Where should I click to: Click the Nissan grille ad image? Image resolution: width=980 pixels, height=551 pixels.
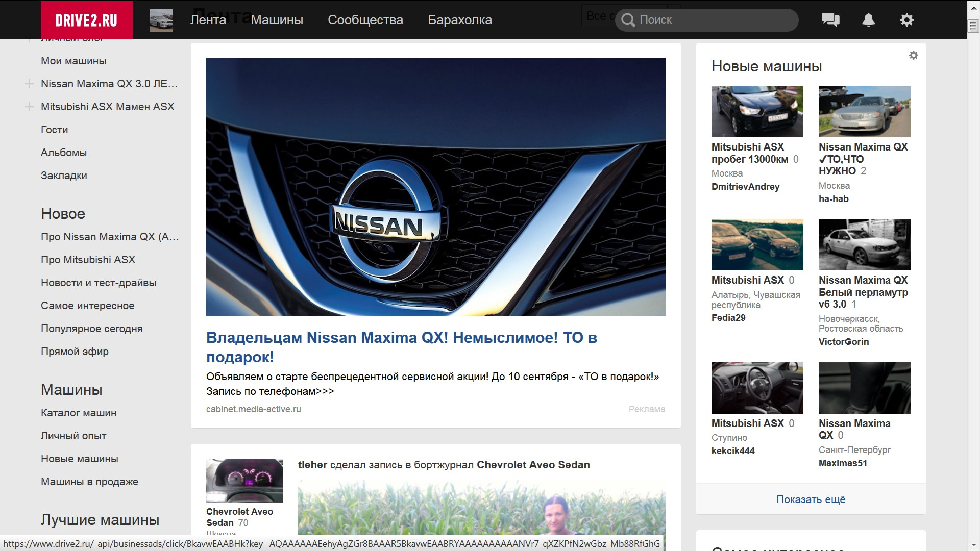click(436, 187)
